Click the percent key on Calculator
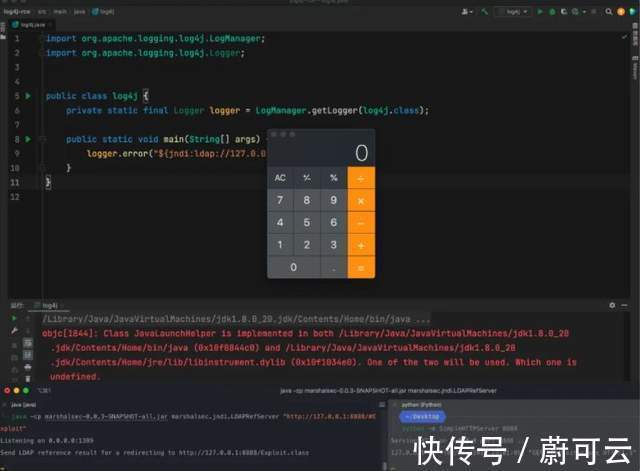The image size is (640, 471). [334, 178]
